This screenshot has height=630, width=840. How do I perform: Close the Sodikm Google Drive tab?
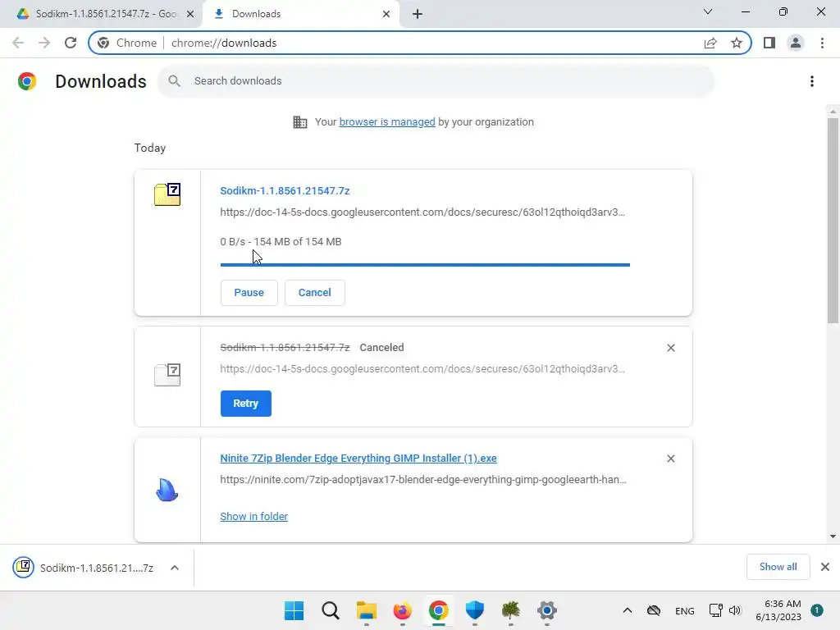pos(190,14)
